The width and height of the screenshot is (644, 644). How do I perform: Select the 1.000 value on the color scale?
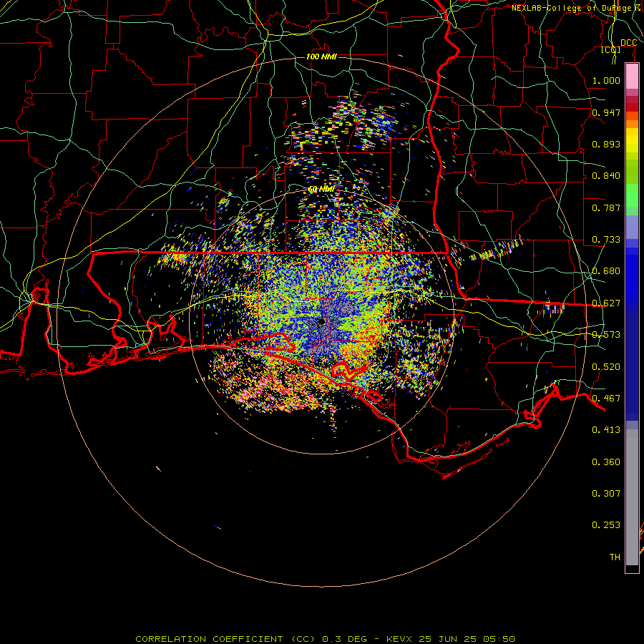pyautogui.click(x=606, y=80)
